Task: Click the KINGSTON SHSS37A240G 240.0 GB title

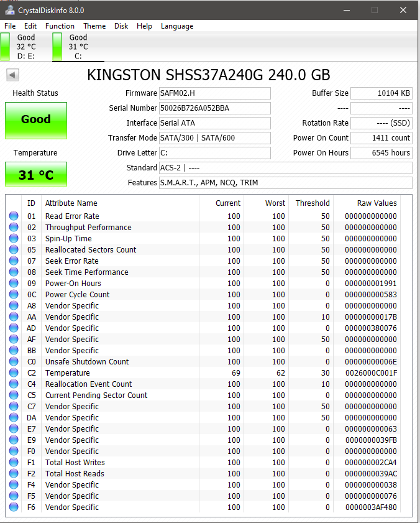Action: [209, 75]
